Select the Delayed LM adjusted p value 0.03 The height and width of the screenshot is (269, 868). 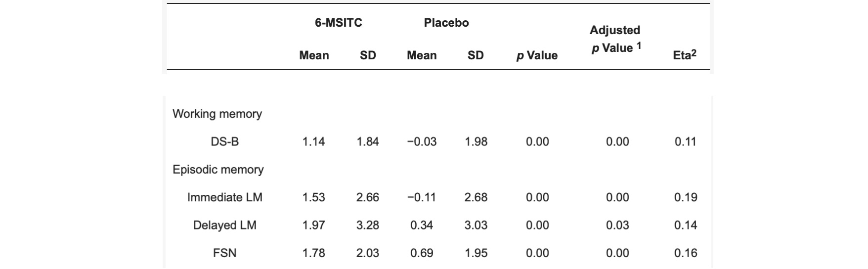pyautogui.click(x=617, y=225)
